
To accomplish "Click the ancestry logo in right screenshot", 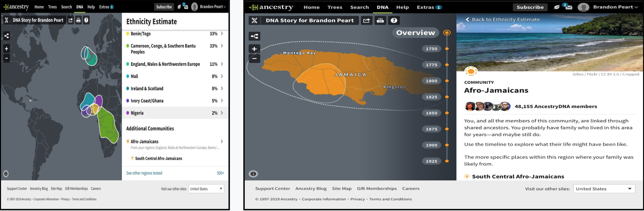I will [x=272, y=7].
